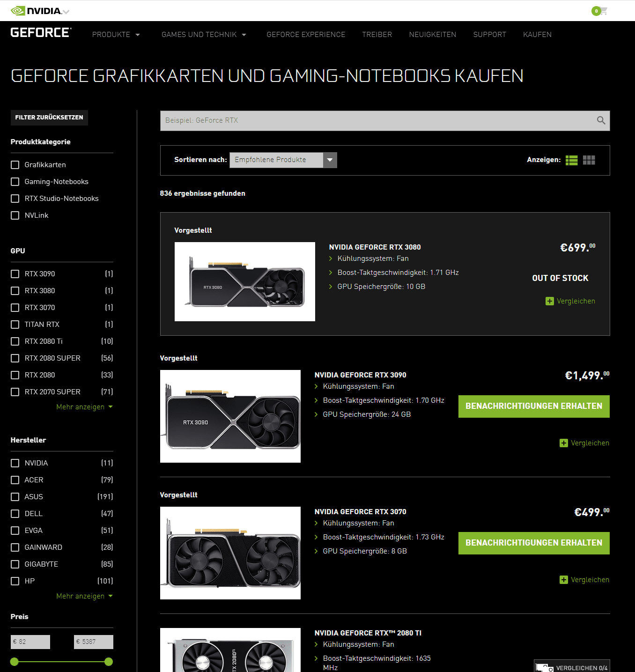Check the TITAN RTX GPU filter
The image size is (635, 672).
[x=15, y=325]
